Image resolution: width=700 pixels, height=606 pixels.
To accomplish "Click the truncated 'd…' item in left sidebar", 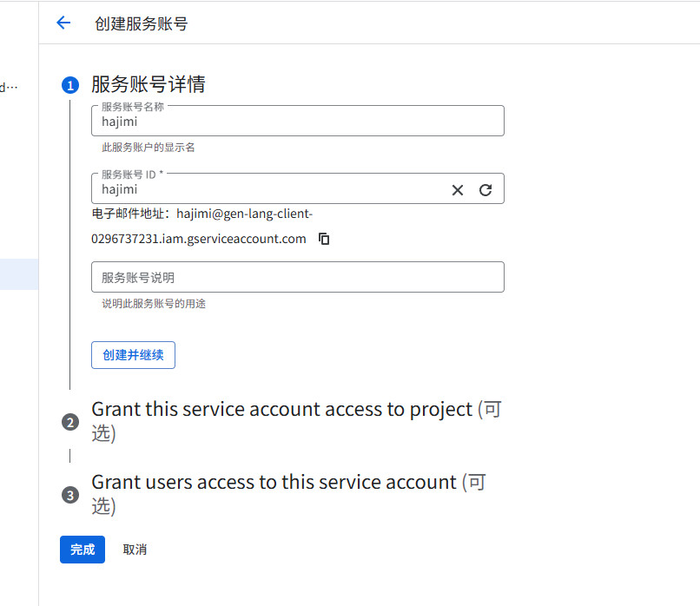I will [9, 87].
